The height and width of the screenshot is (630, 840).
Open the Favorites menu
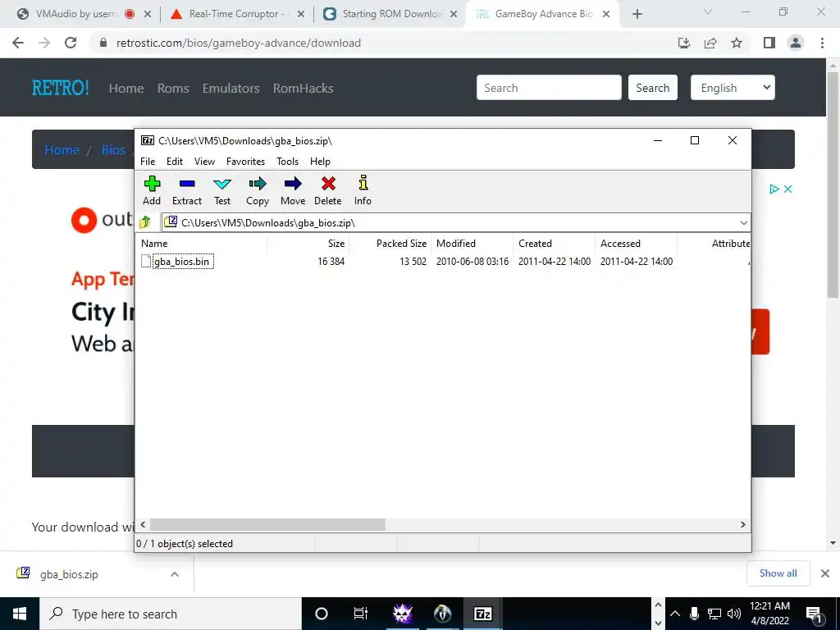pyautogui.click(x=246, y=162)
